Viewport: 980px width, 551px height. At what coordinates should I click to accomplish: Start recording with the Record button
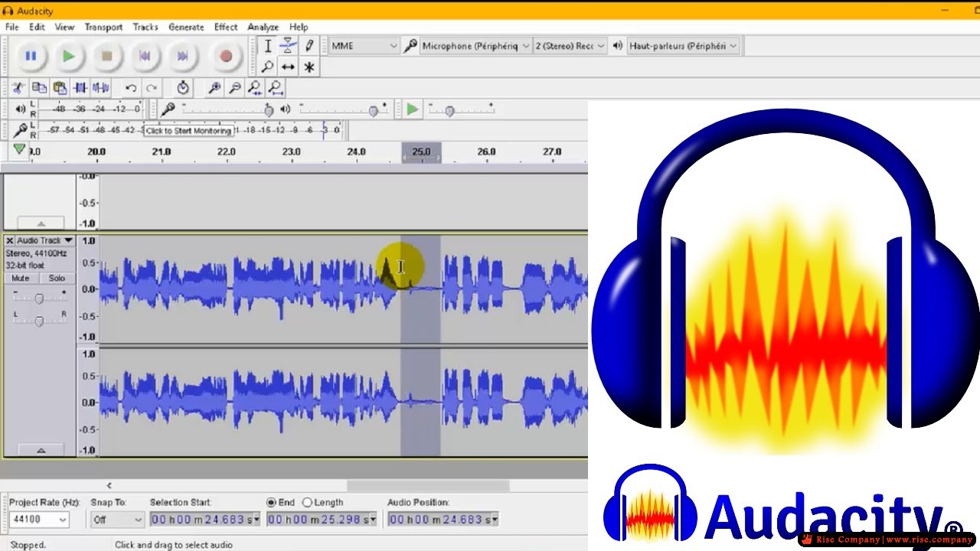click(226, 56)
